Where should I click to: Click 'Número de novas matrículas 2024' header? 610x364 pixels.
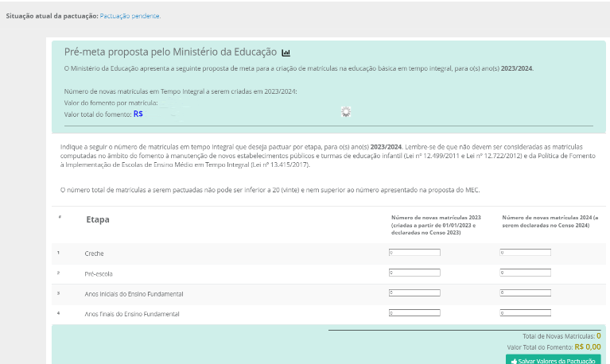click(550, 221)
